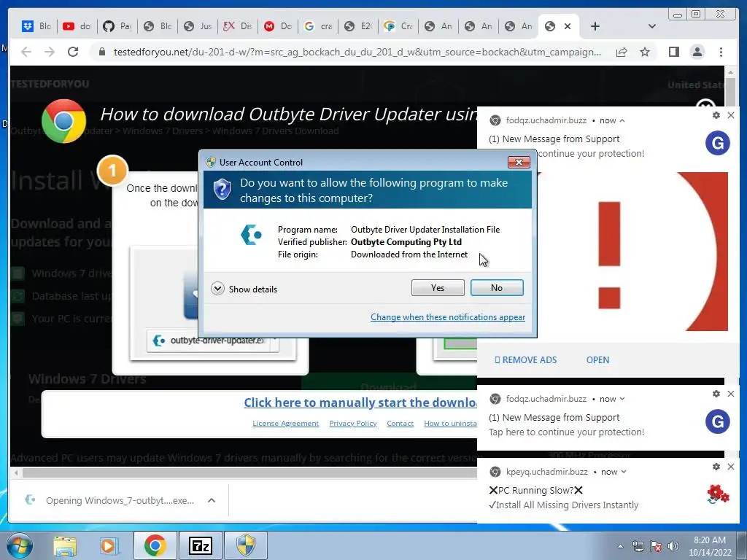Viewport: 747px width, 560px height.
Task: Switch to the 'E20' tab
Action: (x=357, y=26)
